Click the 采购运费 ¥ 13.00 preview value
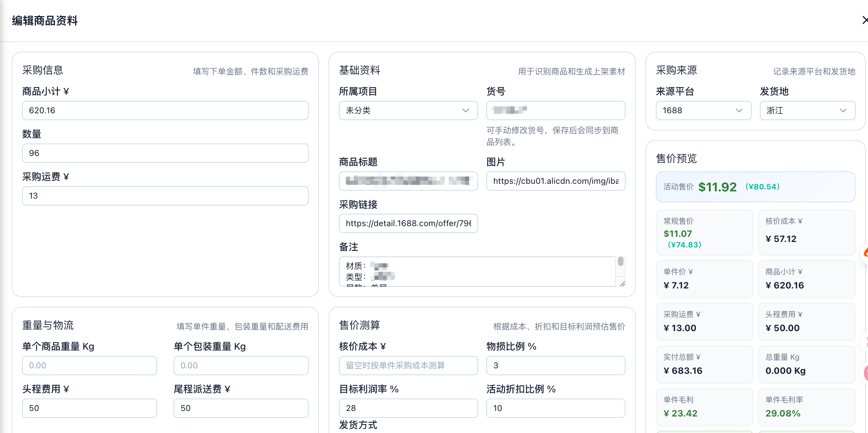 pos(680,328)
